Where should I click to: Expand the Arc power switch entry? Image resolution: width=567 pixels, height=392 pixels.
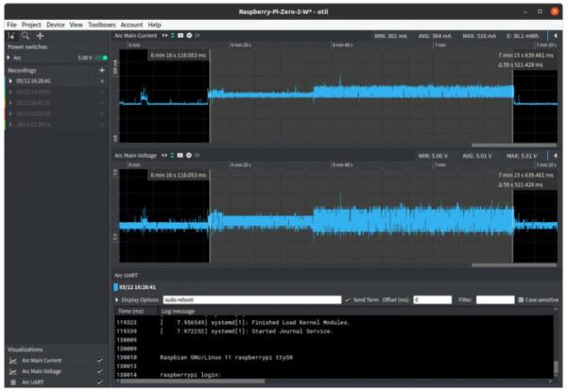point(9,58)
